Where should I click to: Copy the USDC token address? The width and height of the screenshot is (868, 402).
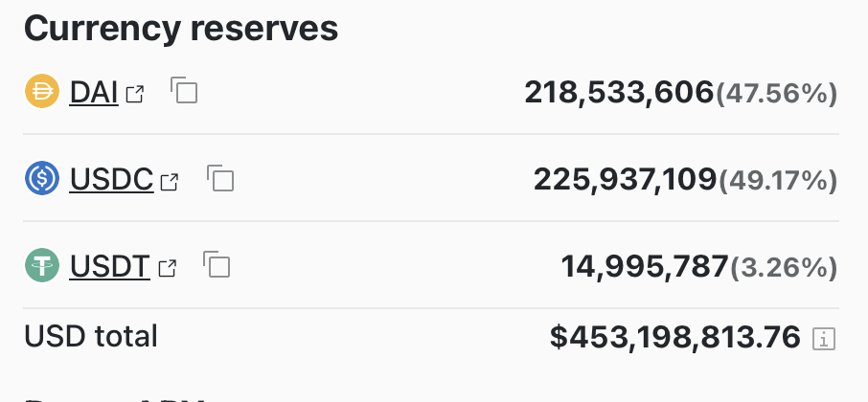(x=220, y=178)
